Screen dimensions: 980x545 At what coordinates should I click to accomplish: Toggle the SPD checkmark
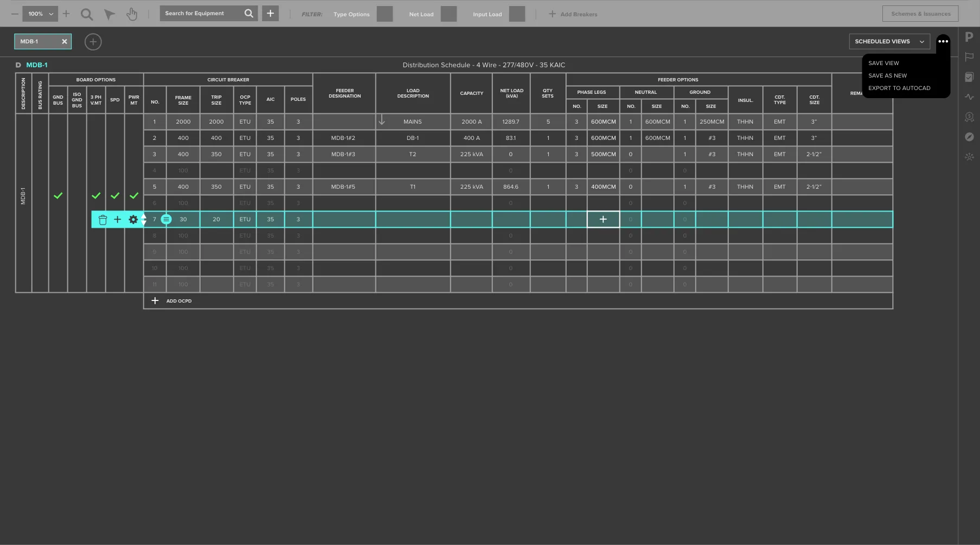pos(115,196)
